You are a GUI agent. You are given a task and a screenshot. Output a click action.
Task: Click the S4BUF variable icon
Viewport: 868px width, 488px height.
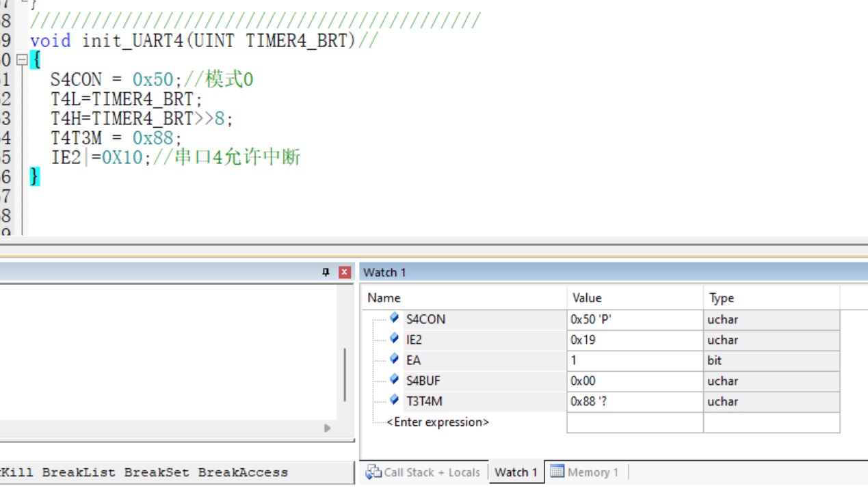[394, 380]
